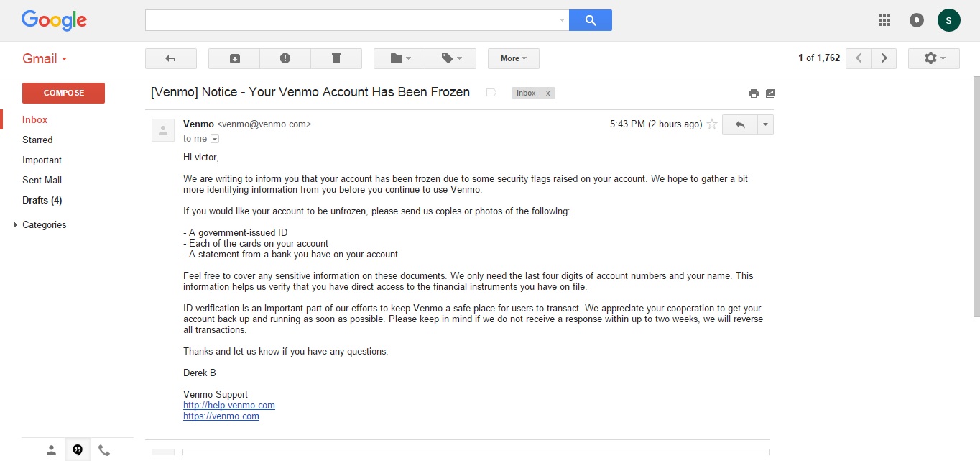Delete the email with trash icon
The width and height of the screenshot is (980, 461).
tap(336, 58)
